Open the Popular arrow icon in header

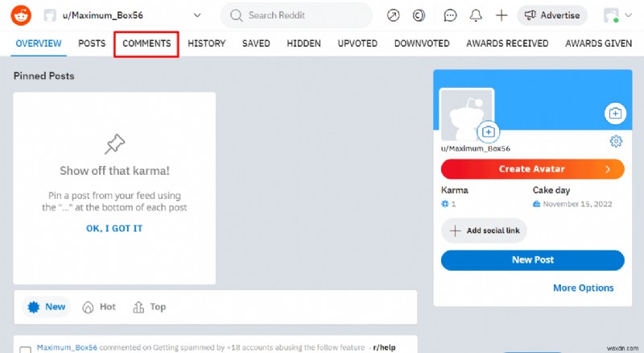click(393, 15)
